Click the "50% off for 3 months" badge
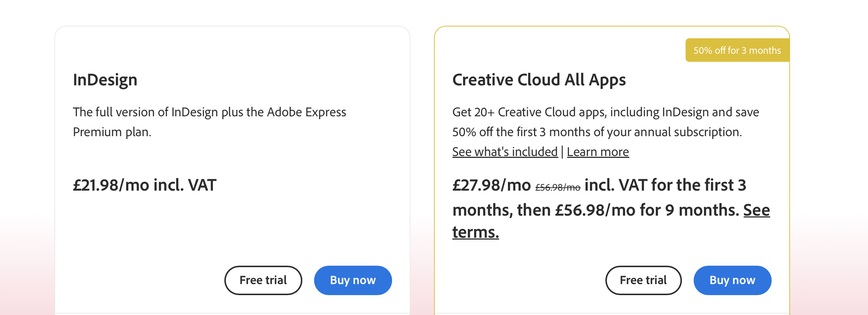Image resolution: width=868 pixels, height=315 pixels. point(737,50)
